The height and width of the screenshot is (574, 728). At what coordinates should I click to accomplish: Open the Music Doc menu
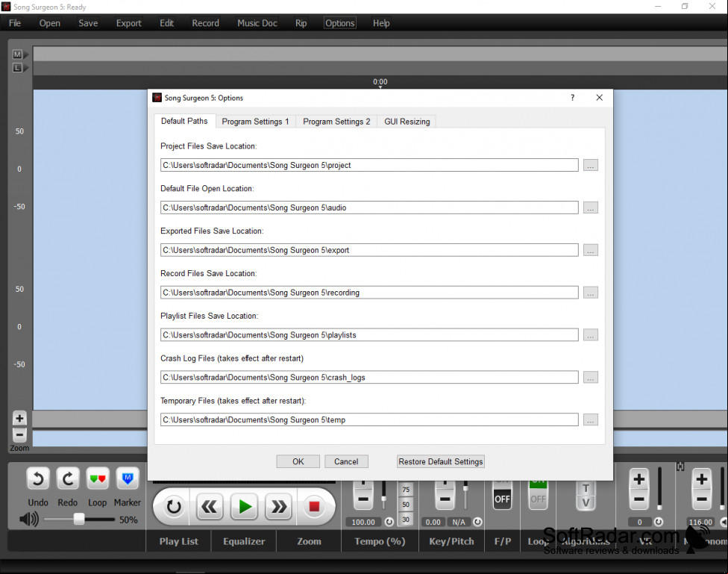point(257,23)
